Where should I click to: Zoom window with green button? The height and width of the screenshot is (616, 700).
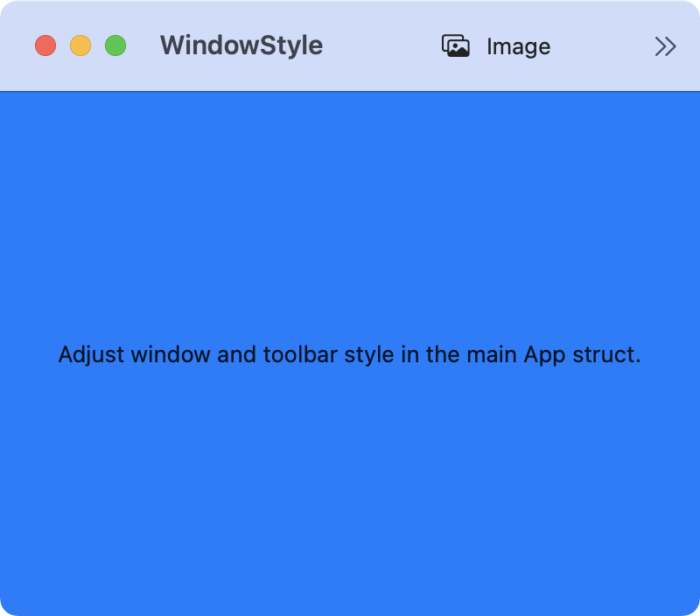point(115,45)
